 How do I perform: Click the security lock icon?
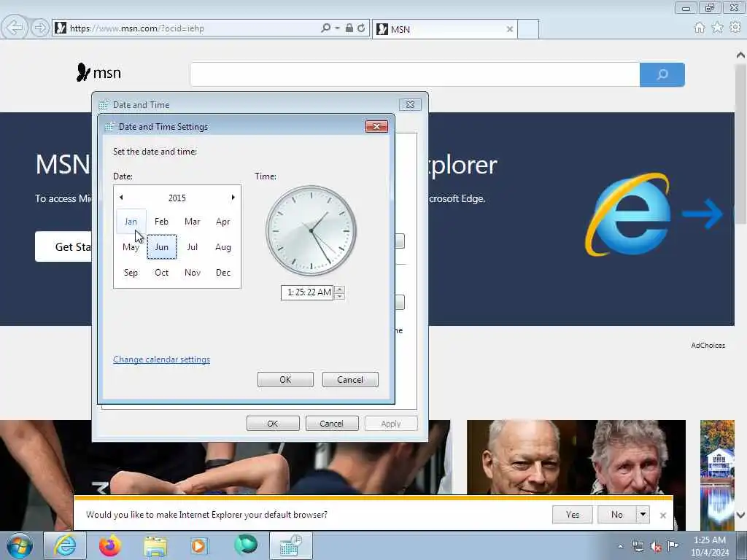click(x=349, y=28)
